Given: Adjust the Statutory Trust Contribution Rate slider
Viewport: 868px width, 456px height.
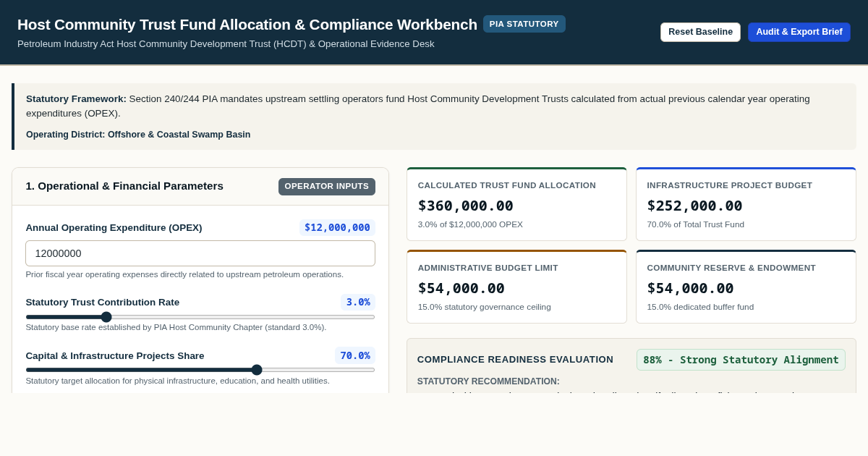Looking at the screenshot, I should coord(200,317).
